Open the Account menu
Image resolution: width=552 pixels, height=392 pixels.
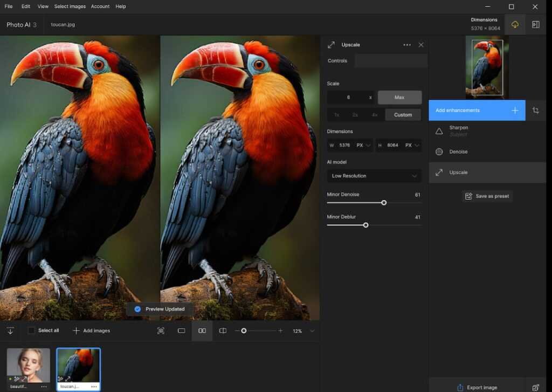pyautogui.click(x=100, y=6)
